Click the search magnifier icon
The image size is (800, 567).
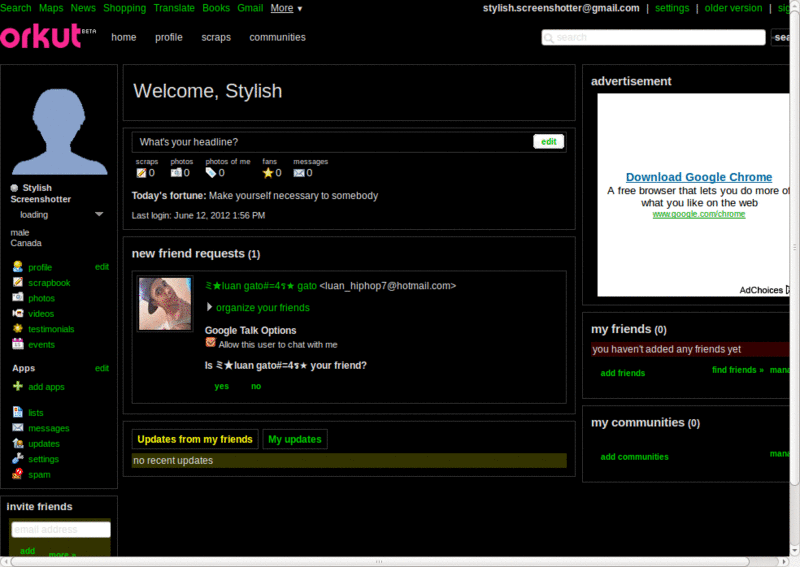tap(549, 38)
